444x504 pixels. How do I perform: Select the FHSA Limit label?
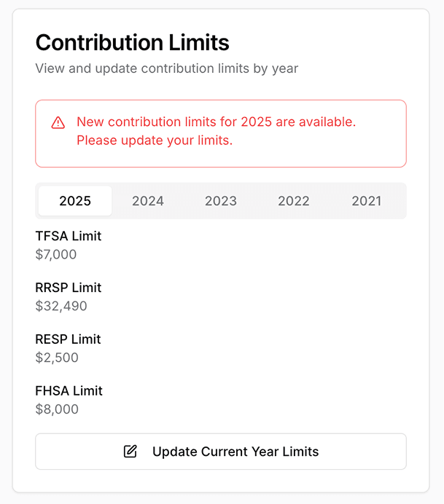(69, 391)
